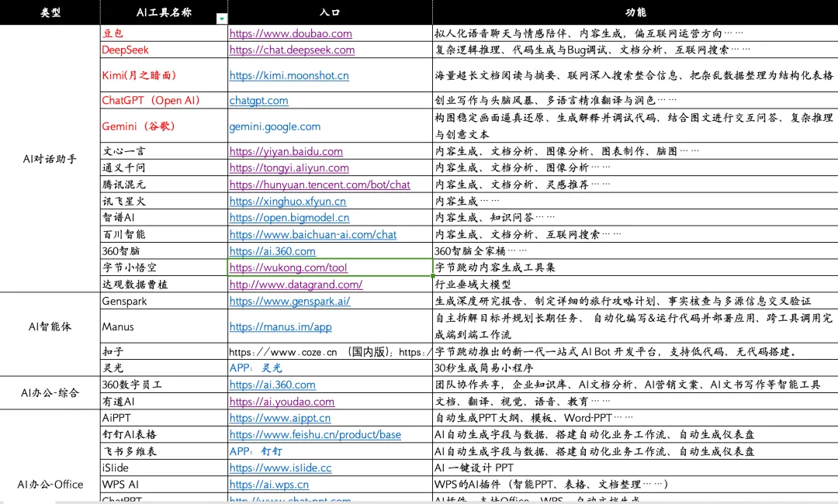The width and height of the screenshot is (838, 504).
Task: Select the 行业垂域大模型 cell
Action: click(635, 285)
